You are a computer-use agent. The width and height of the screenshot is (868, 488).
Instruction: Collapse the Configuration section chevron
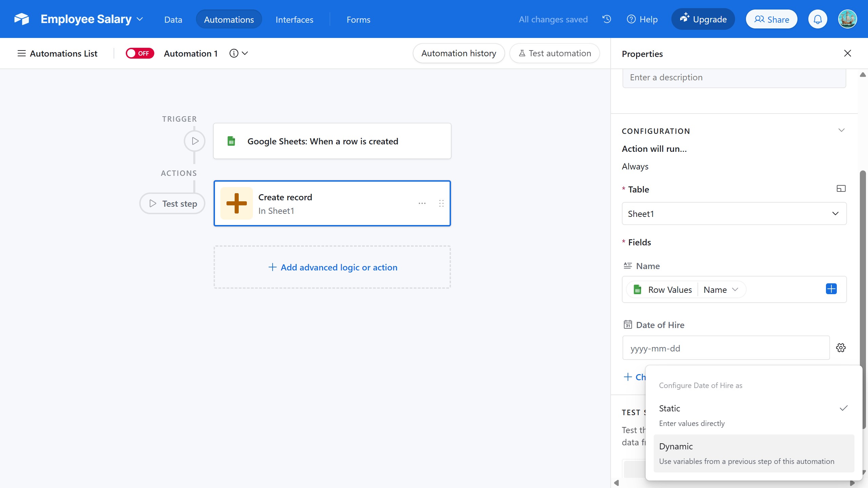click(x=841, y=130)
